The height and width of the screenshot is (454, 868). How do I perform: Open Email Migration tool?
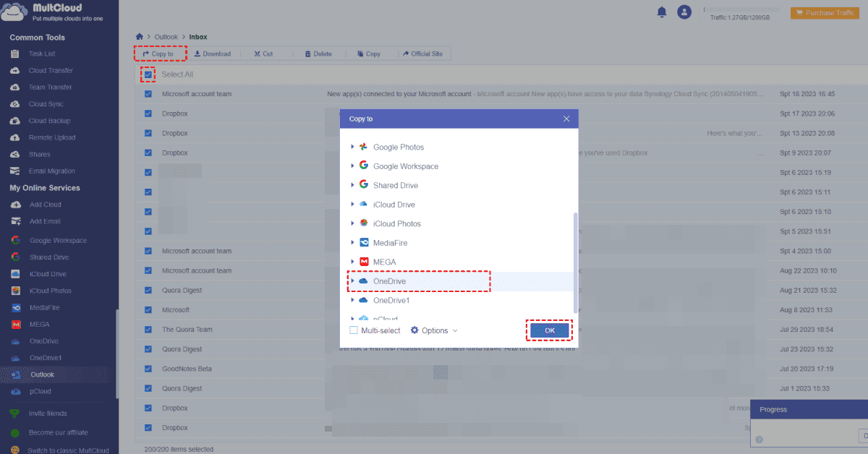pos(51,171)
